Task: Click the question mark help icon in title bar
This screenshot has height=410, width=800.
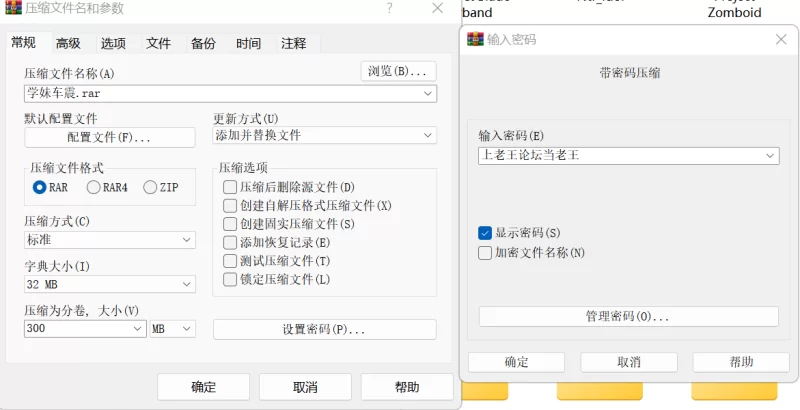Action: coord(389,8)
